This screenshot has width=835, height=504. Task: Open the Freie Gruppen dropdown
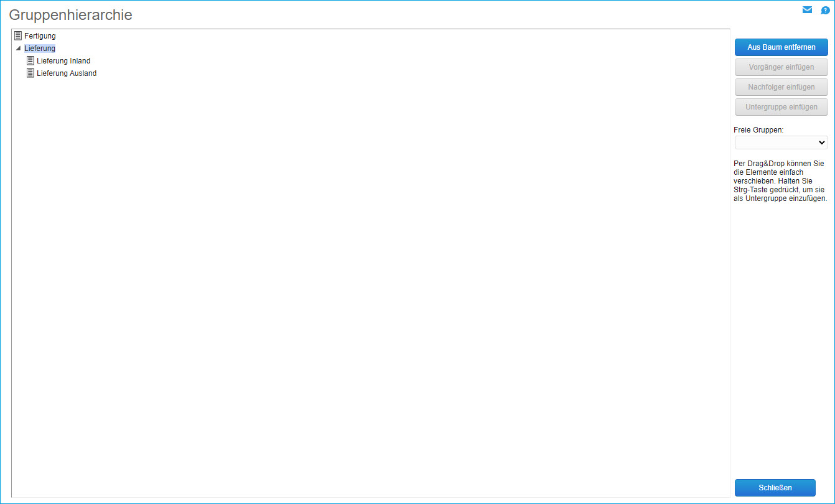(781, 142)
